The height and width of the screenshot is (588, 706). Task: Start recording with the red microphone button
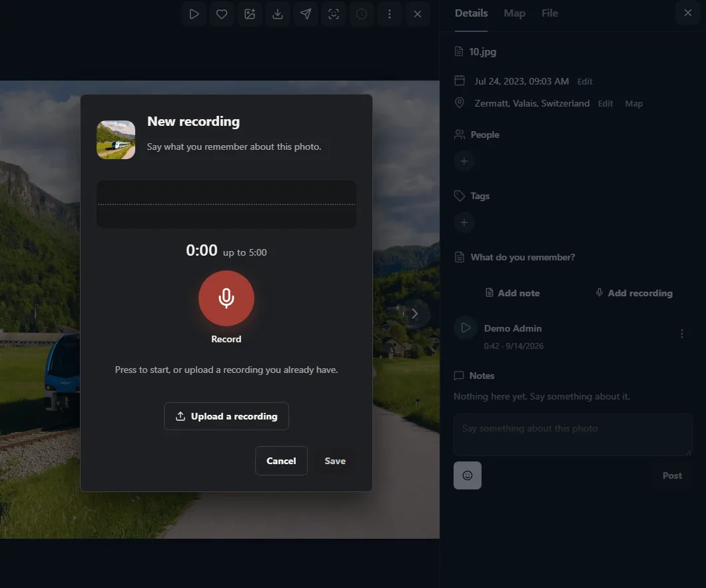pos(226,298)
